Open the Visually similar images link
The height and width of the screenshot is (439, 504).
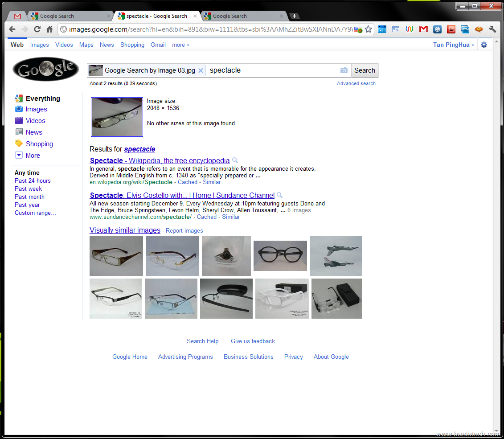click(125, 230)
